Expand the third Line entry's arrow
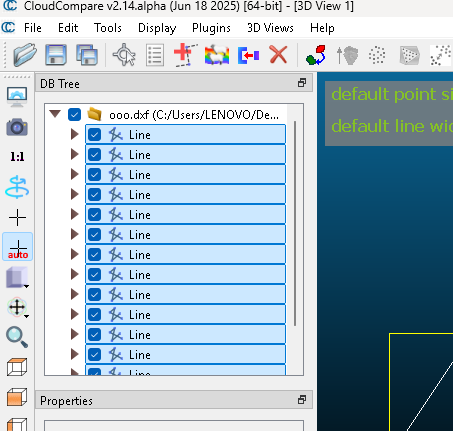453x431 pixels. [75, 175]
